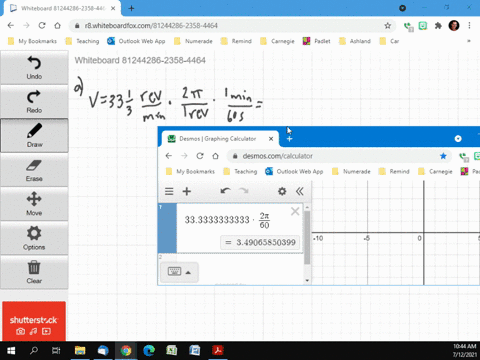
Task: Open Desmos hamburger menu
Action: pos(169,191)
